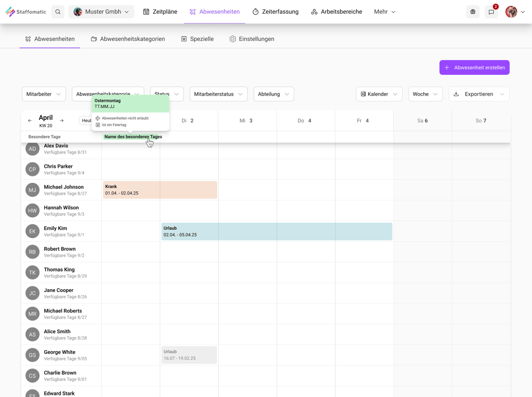Screen dimensions: 532x397
Task: Click the Exportieren button
Action: tap(478, 94)
